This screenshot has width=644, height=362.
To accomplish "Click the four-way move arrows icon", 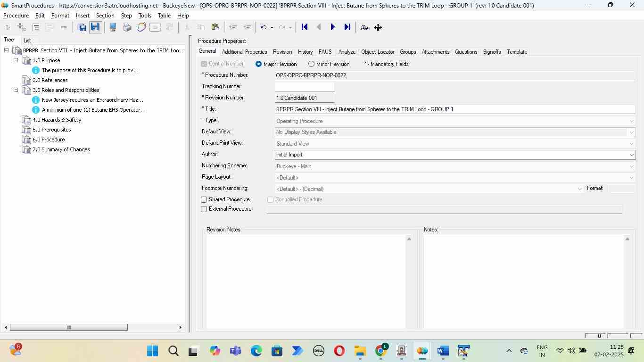I will pos(378,27).
